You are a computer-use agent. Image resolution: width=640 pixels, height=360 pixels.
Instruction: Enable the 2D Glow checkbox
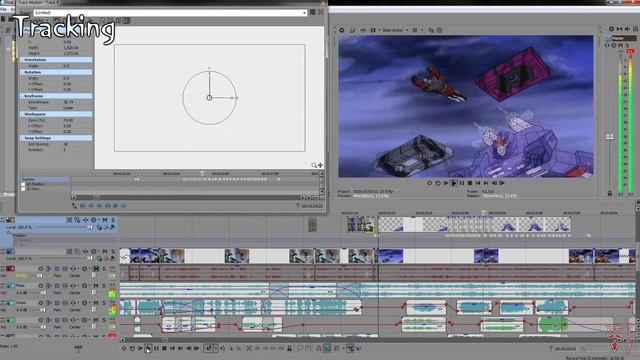(23, 189)
